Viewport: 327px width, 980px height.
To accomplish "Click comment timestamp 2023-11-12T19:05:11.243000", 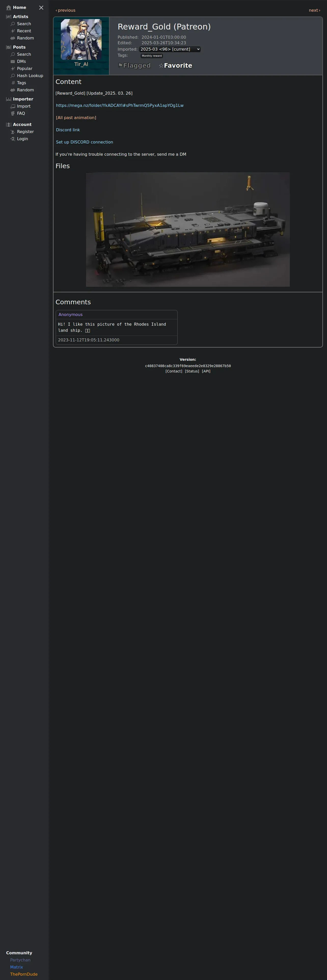I will 89,340.
